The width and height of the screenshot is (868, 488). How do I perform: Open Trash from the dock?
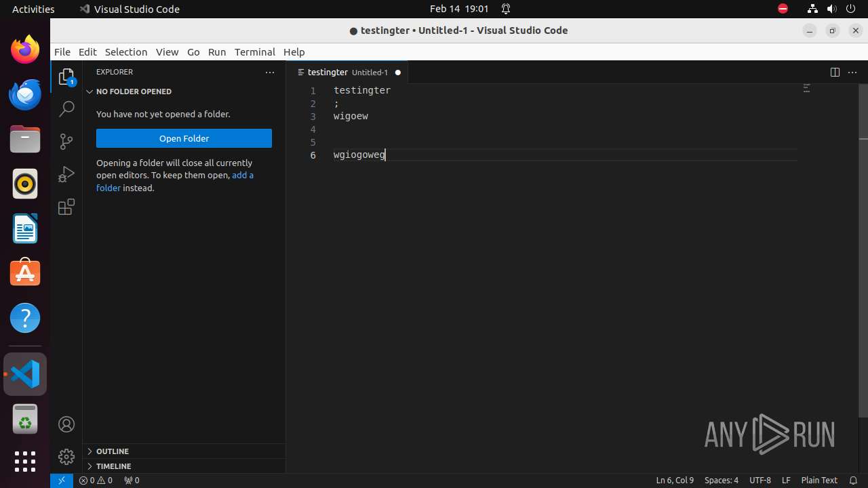(x=25, y=420)
